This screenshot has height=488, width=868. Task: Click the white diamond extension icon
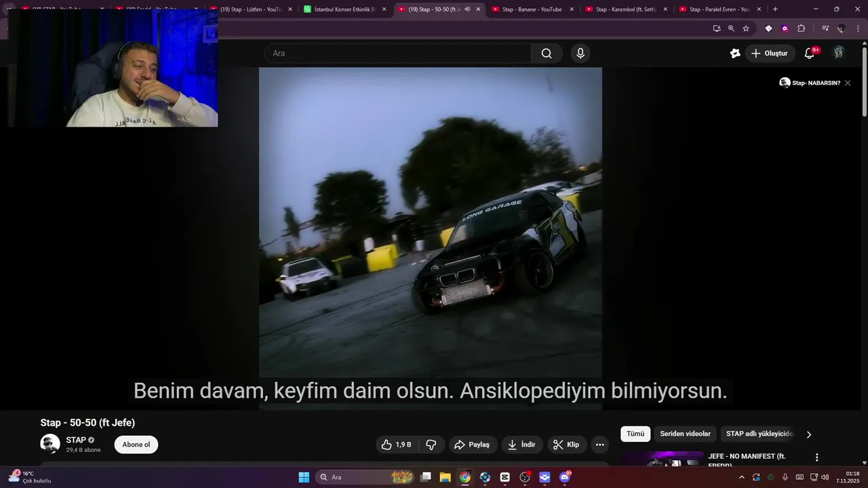pyautogui.click(x=768, y=28)
